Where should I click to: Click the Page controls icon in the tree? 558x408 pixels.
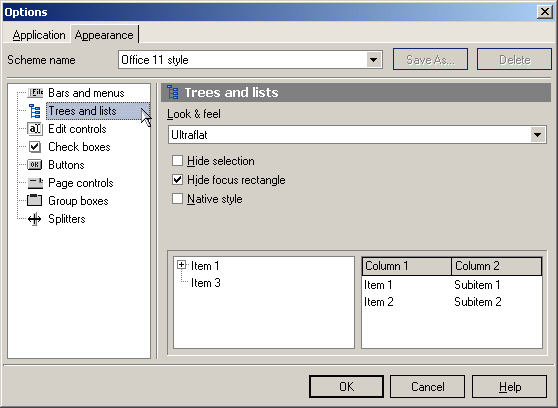35,183
